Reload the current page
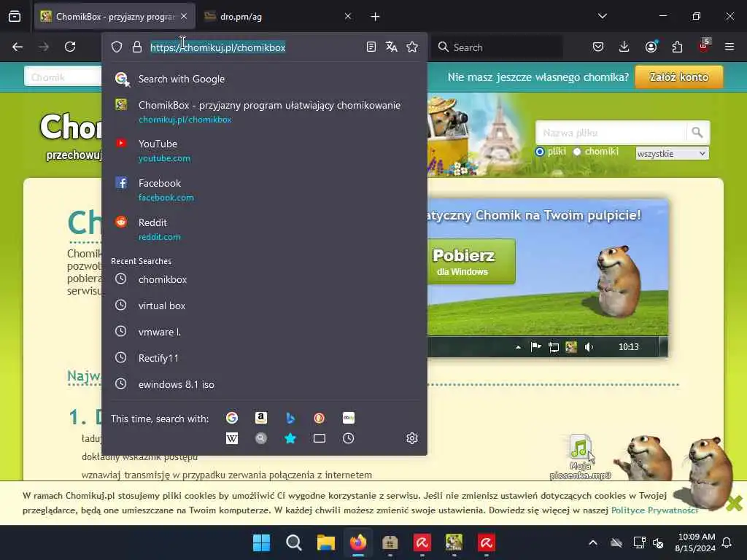Screen dimensions: 747x560 coord(70,47)
